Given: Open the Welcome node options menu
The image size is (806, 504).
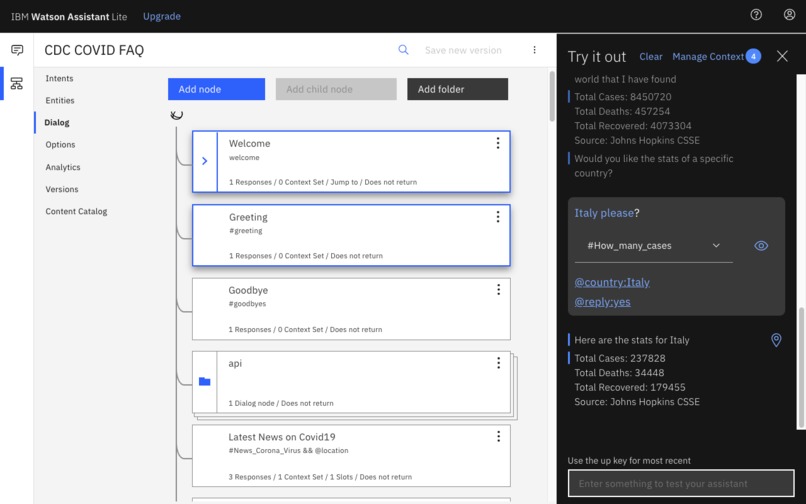Looking at the screenshot, I should tap(498, 143).
